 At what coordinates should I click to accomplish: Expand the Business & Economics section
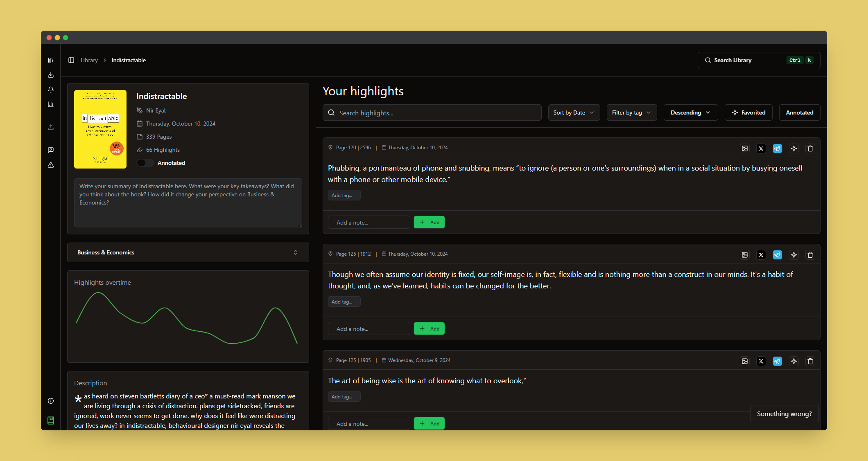pos(296,252)
